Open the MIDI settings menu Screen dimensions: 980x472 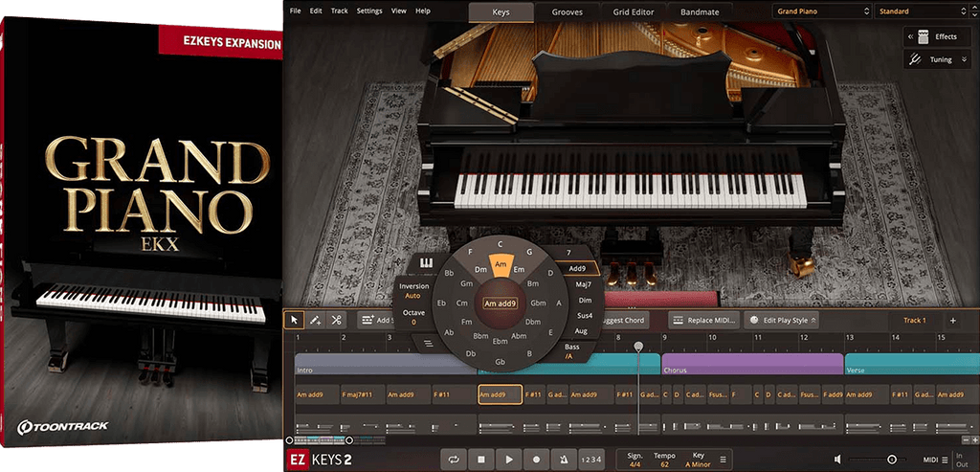936,461
